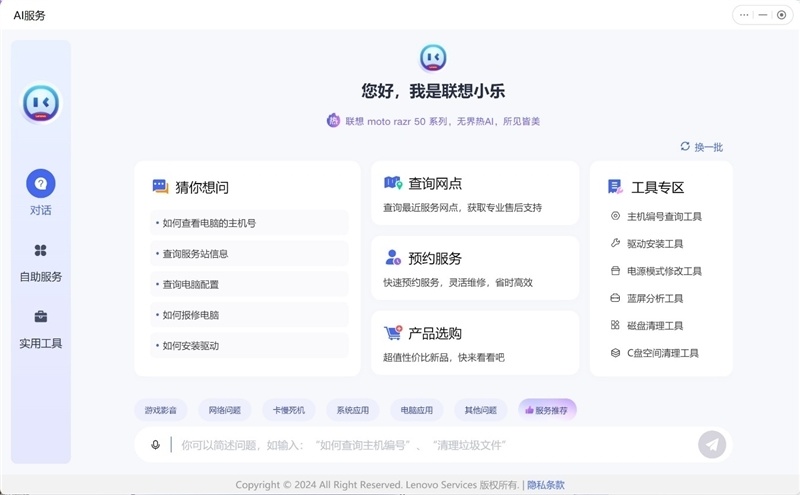The image size is (800, 495).
Task: Open the 对话 chat sidebar icon
Action: pos(41,184)
